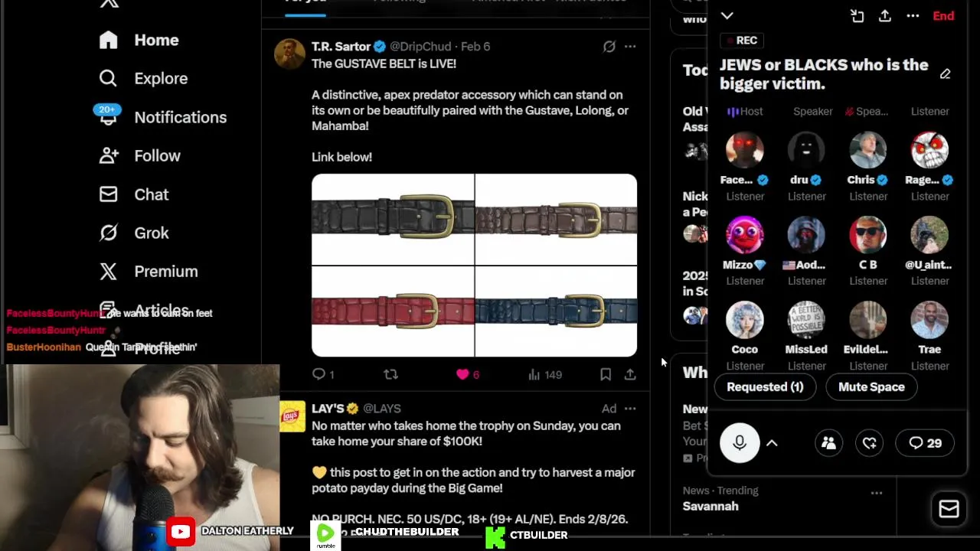Open T.R. Sartor's profile picture
This screenshot has width=980, height=551.
pyautogui.click(x=289, y=54)
